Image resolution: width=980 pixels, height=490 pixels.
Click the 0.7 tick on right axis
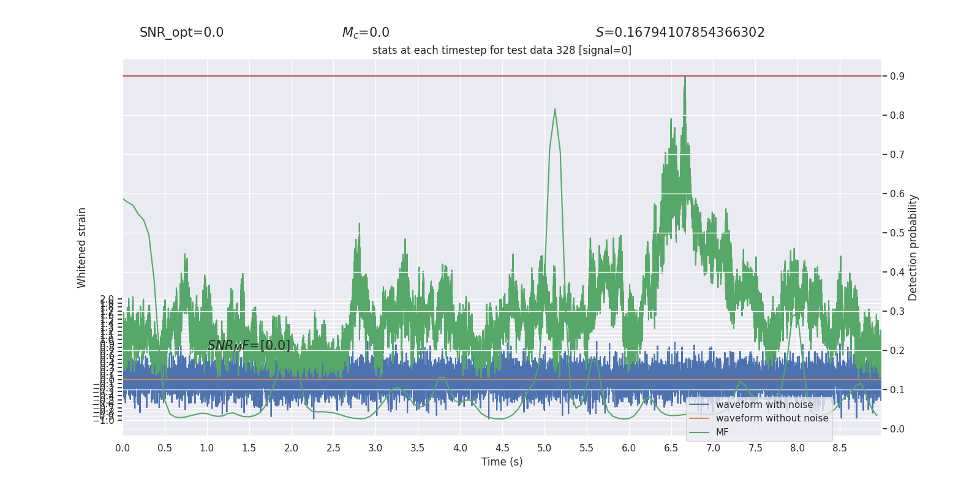[897, 154]
